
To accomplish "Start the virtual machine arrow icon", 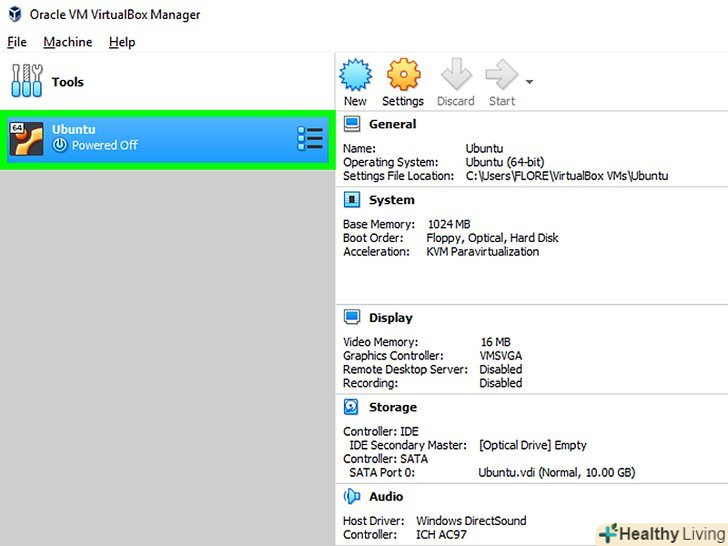I will pos(501,74).
